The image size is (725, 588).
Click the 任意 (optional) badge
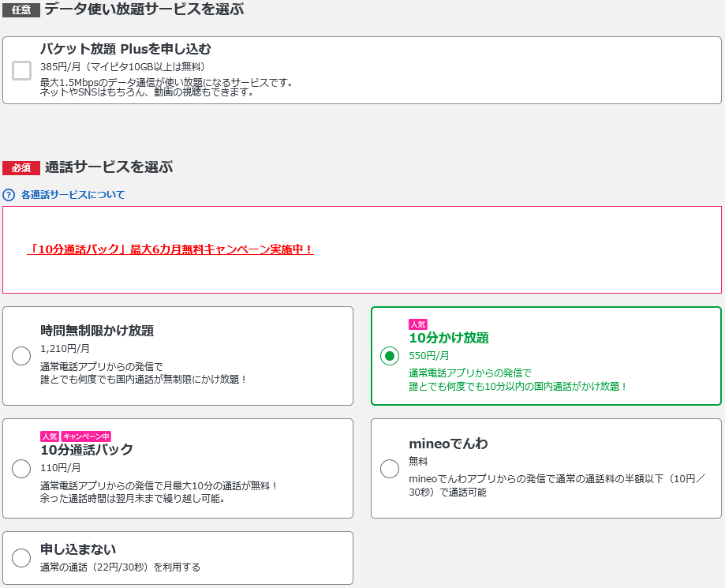pyautogui.click(x=21, y=9)
